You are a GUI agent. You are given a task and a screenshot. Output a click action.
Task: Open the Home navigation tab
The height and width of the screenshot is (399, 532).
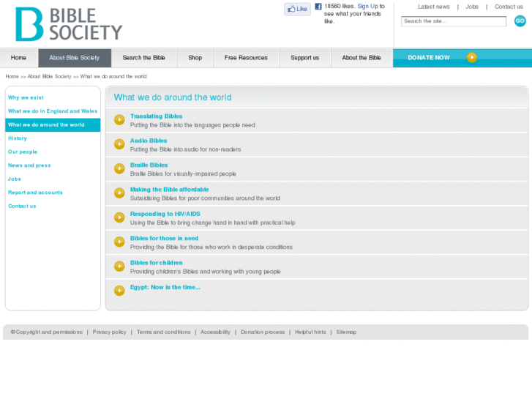tap(19, 58)
